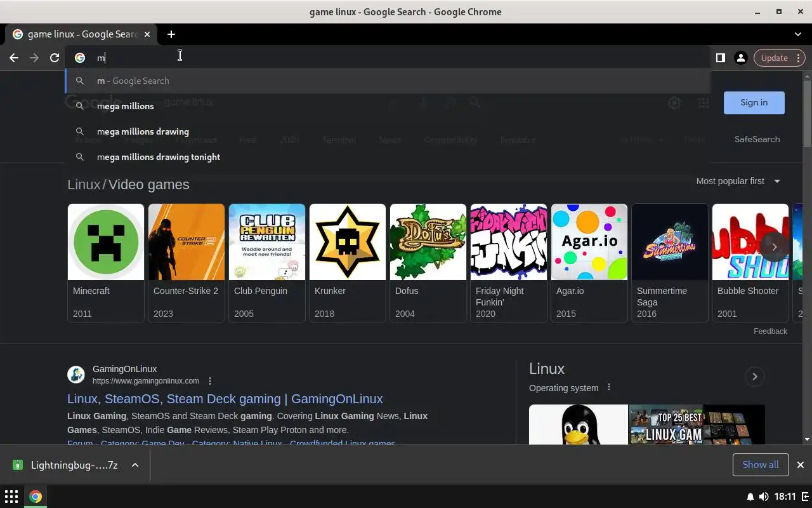This screenshot has height=508, width=812.
Task: Select 'mega millions drawing tonight' suggestion
Action: [388, 157]
